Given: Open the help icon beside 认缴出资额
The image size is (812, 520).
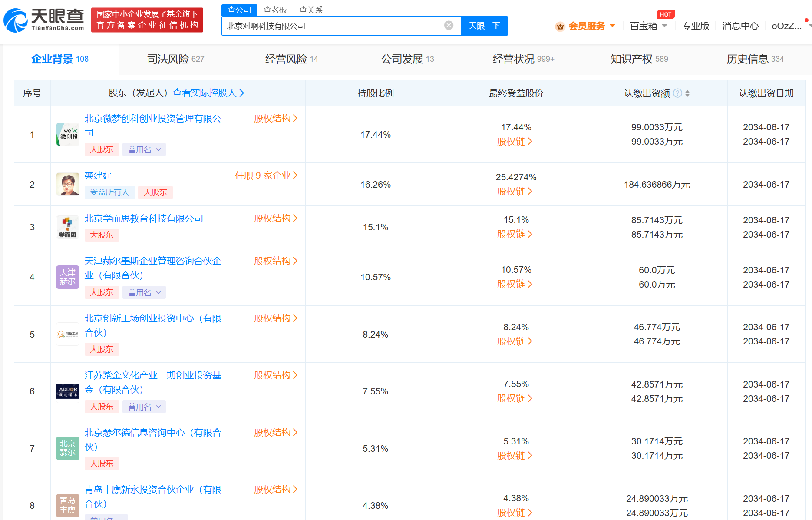Looking at the screenshot, I should (x=677, y=93).
